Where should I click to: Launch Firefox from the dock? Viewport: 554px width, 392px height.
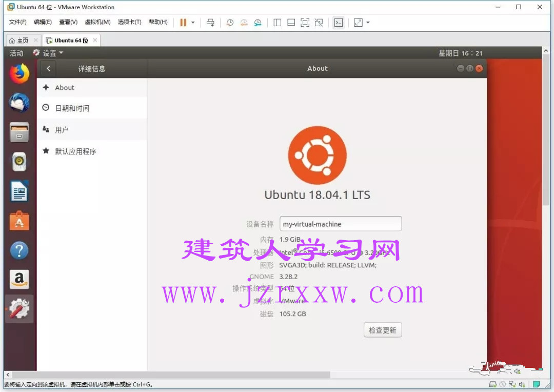pos(19,74)
